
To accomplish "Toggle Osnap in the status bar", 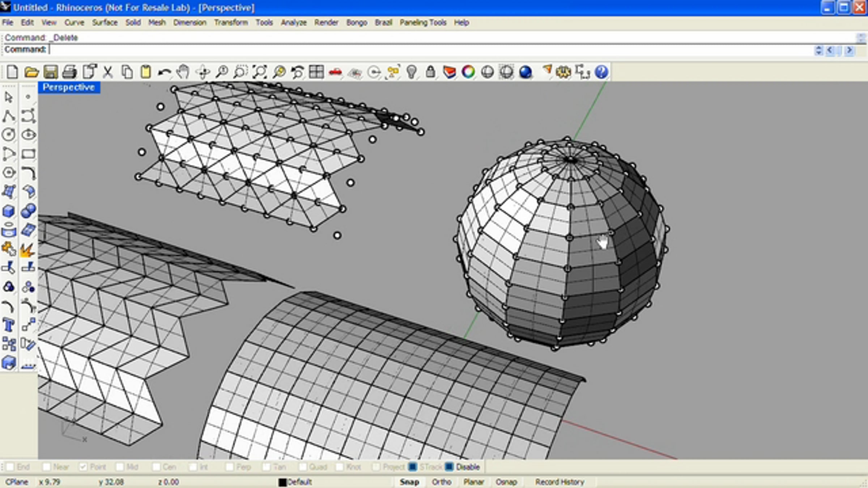I will pos(506,482).
